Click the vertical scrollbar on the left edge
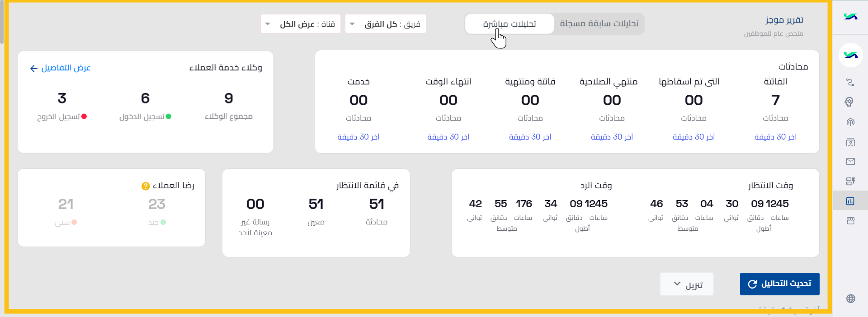This screenshot has height=317, width=868. pyautogui.click(x=2, y=23)
